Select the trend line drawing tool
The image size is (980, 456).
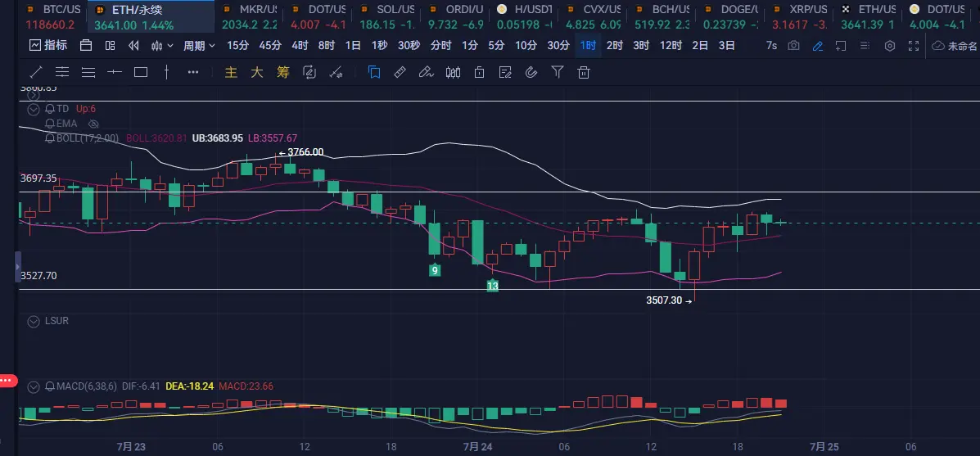click(36, 72)
